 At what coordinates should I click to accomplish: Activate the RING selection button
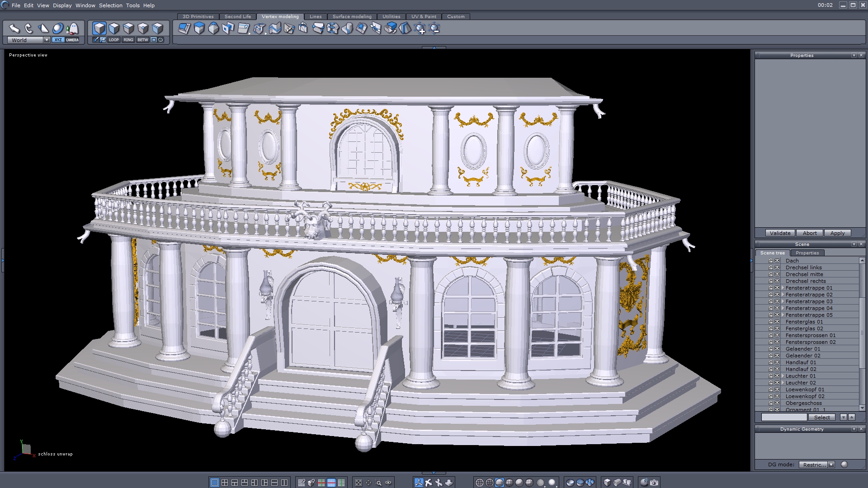pyautogui.click(x=128, y=40)
